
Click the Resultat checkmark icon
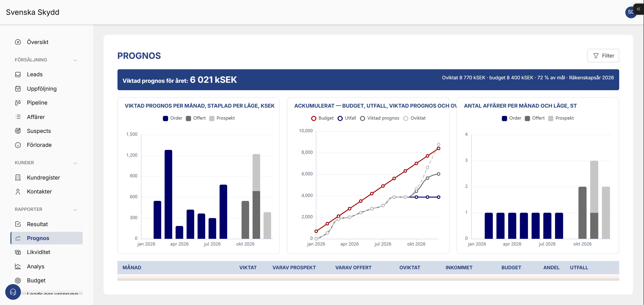[18, 224]
